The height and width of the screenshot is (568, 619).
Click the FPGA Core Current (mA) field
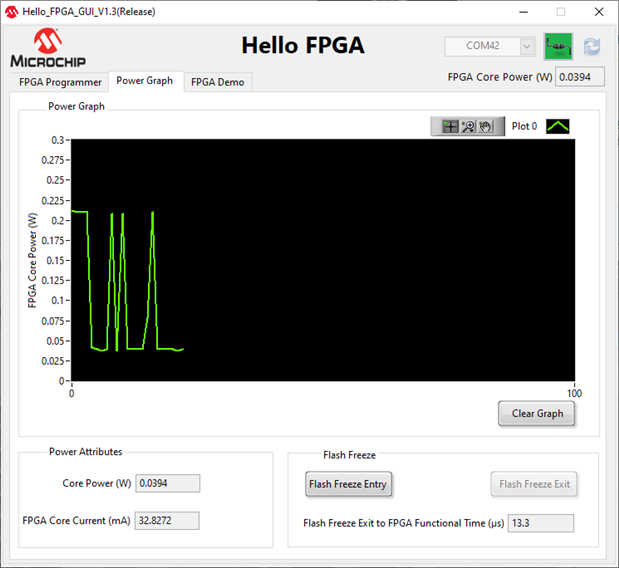click(167, 520)
